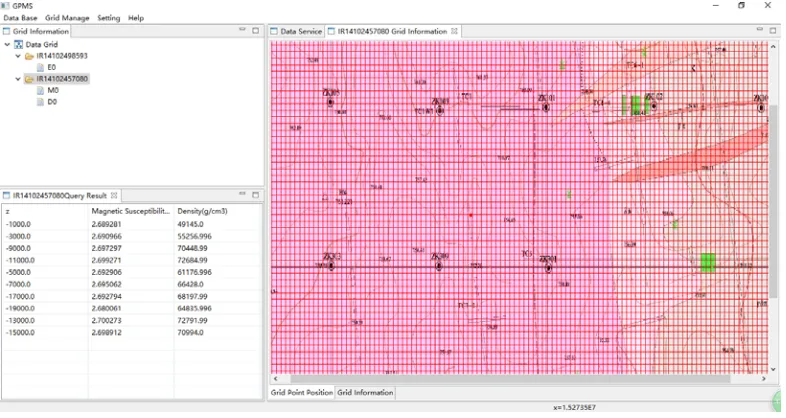Viewport: 786px width, 418px height.
Task: Click the M0 file icon
Action: coord(41,90)
